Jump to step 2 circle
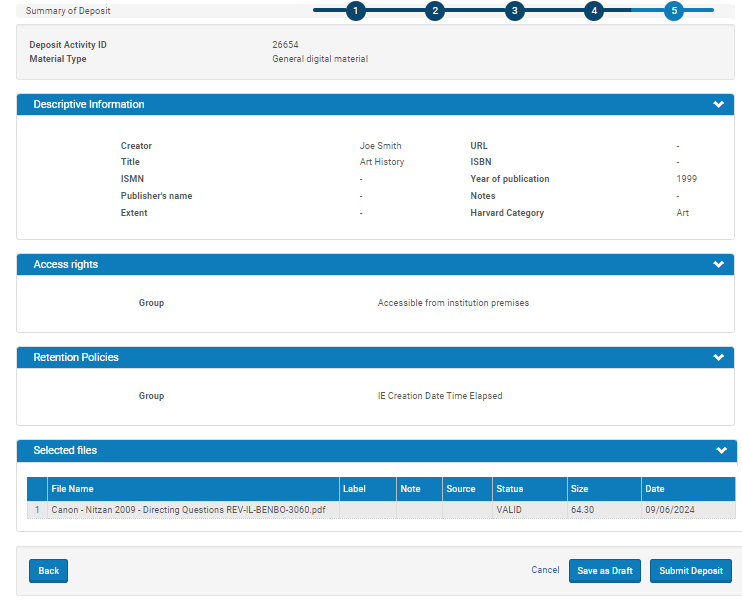The height and width of the screenshot is (610, 742). tap(434, 11)
